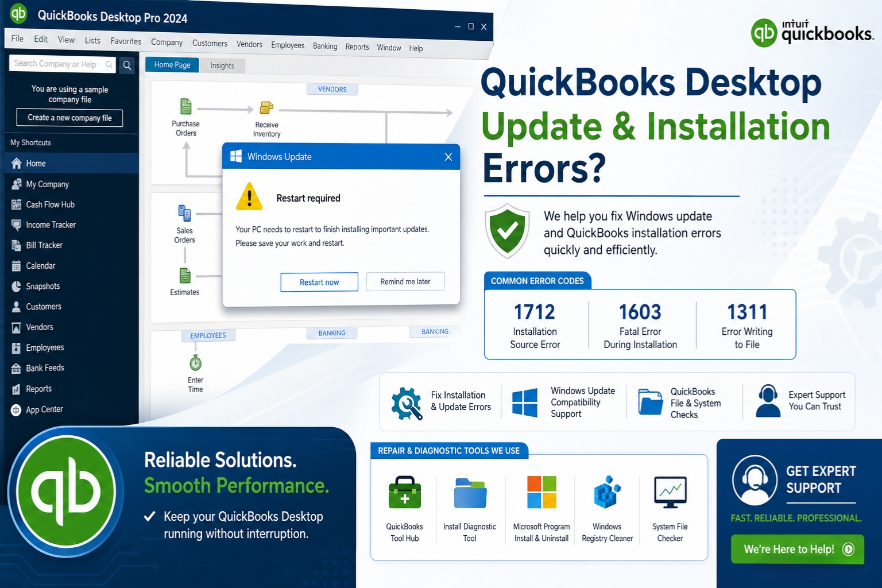The height and width of the screenshot is (588, 882).
Task: Open the Bill Tracker sidebar icon
Action: click(x=17, y=245)
